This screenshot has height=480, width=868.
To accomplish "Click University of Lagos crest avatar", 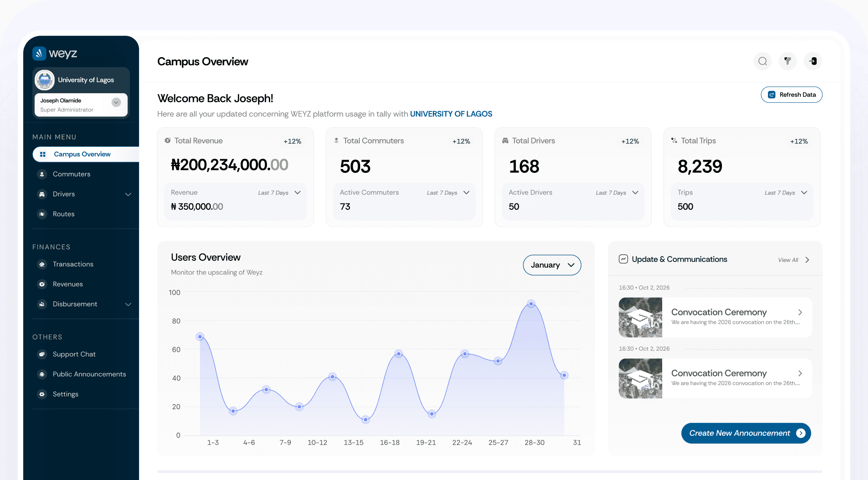I will (x=44, y=80).
